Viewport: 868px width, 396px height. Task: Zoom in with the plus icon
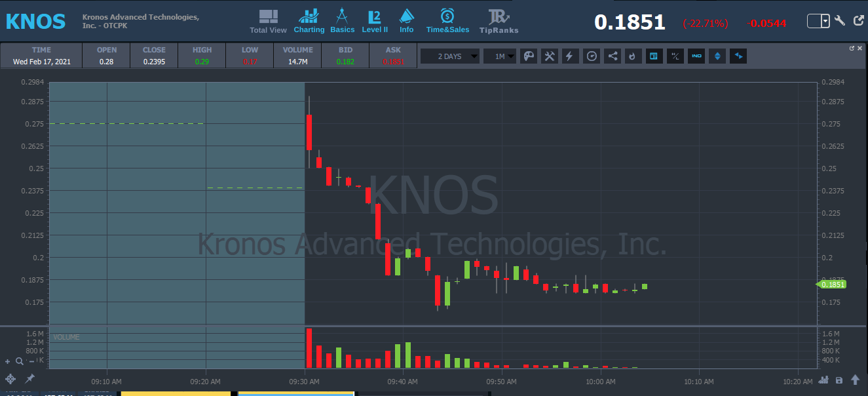point(8,361)
